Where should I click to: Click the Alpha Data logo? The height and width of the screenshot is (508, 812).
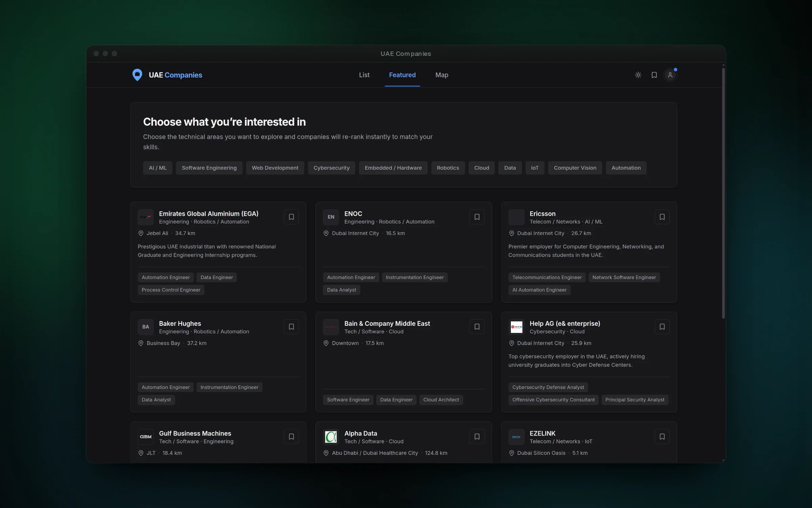[x=331, y=437]
